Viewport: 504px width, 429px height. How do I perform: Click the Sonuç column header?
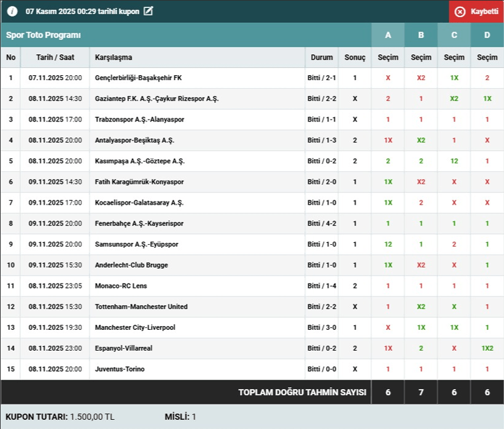click(x=355, y=57)
